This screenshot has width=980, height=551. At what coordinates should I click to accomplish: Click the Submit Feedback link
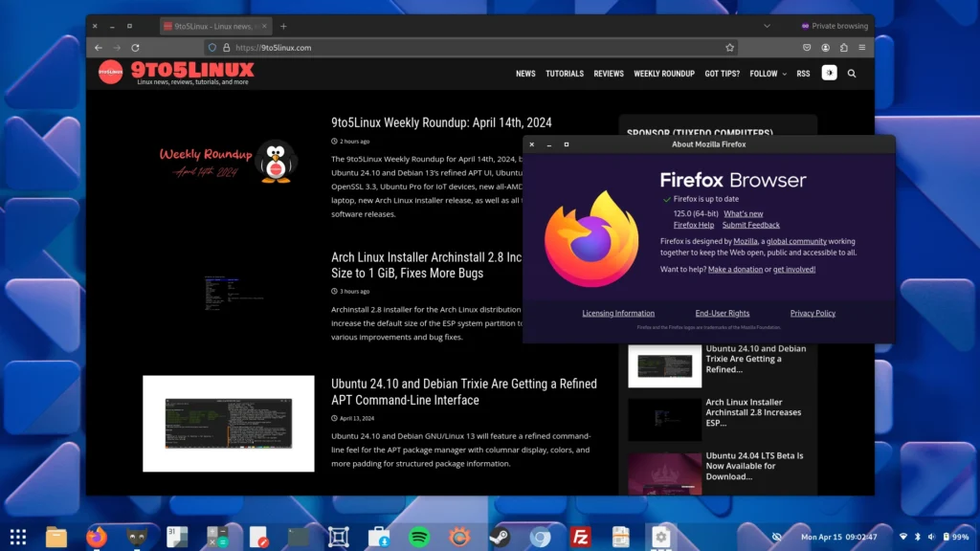tap(750, 225)
